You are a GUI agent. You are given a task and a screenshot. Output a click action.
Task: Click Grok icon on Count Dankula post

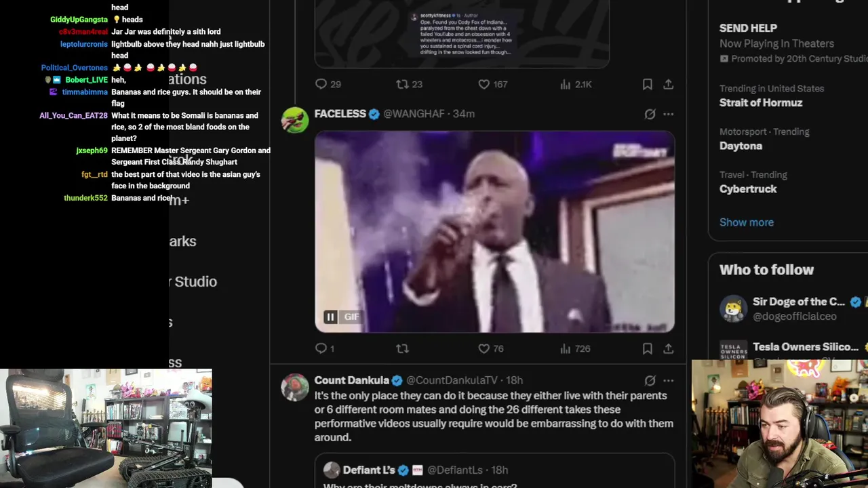(650, 380)
